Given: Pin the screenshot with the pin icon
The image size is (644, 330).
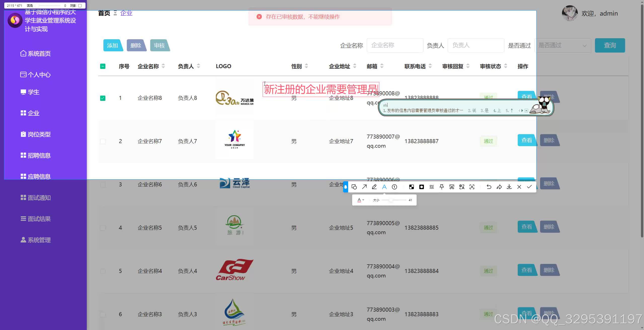Looking at the screenshot, I should pos(442,187).
